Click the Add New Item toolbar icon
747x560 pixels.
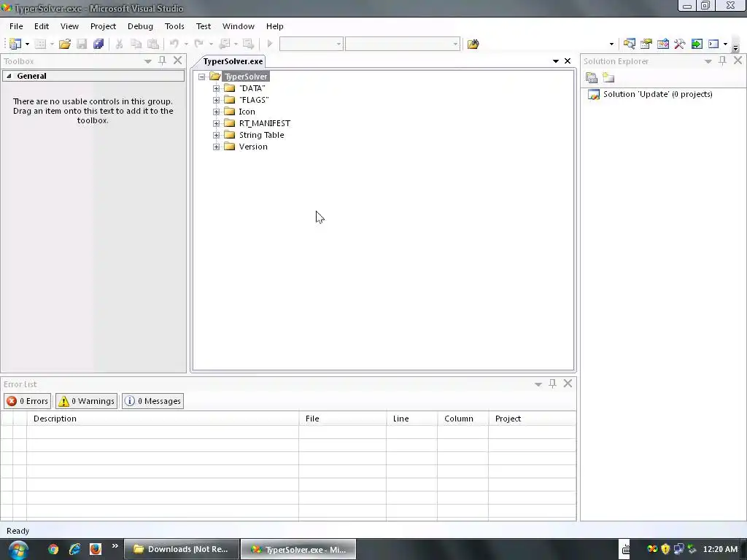click(x=41, y=44)
